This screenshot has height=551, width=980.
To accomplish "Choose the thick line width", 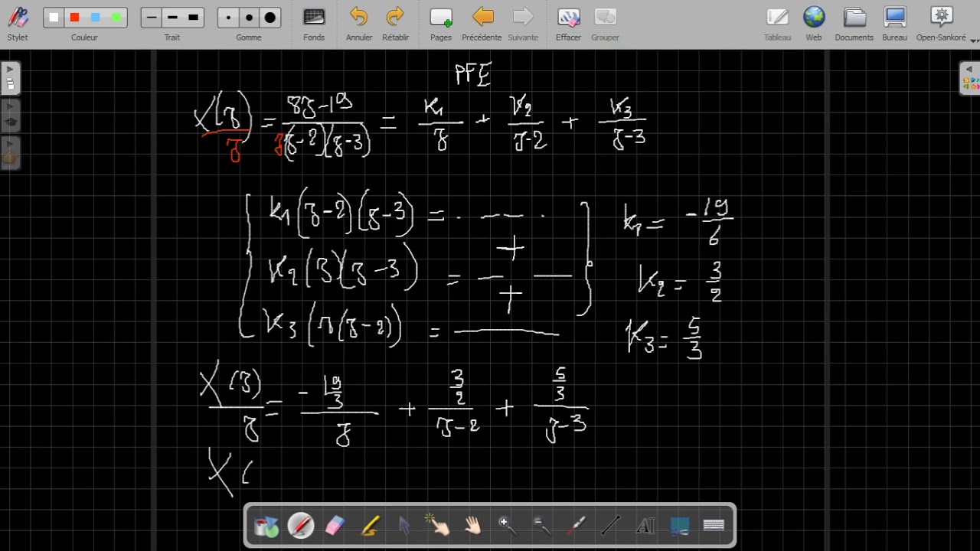I will pos(193,18).
